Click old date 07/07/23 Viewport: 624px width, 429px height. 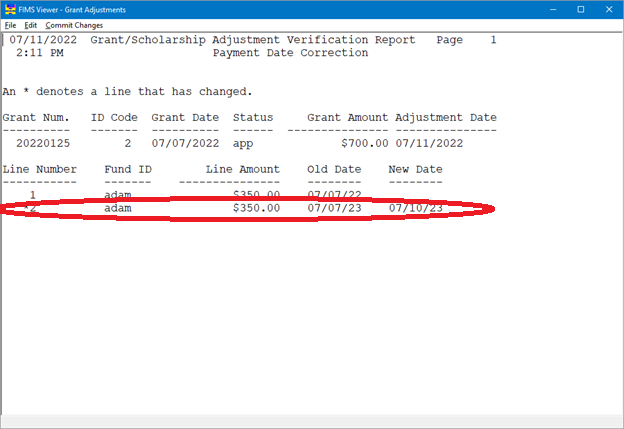click(334, 208)
